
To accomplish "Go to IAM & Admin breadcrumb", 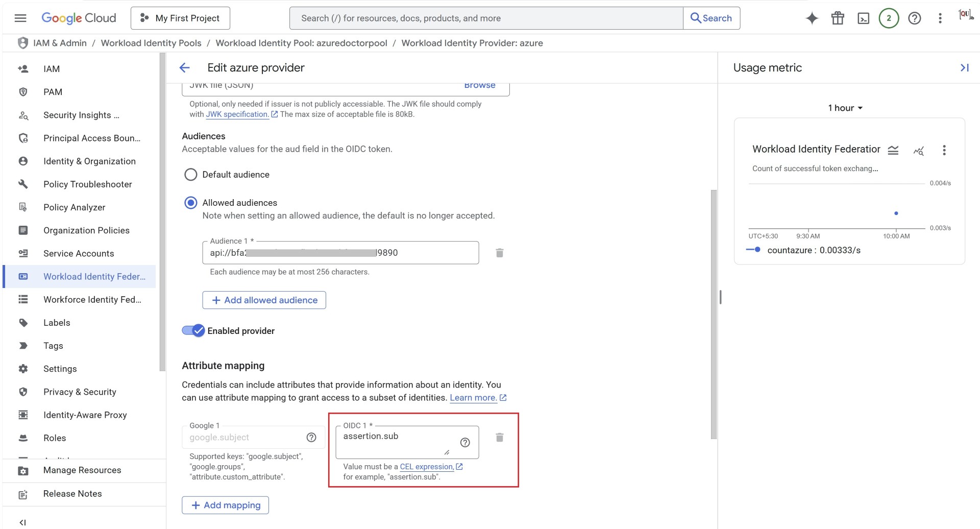I will 60,43.
